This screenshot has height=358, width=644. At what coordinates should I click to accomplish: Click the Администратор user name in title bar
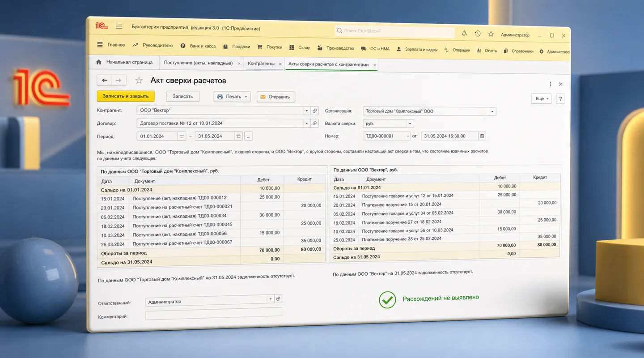(515, 35)
